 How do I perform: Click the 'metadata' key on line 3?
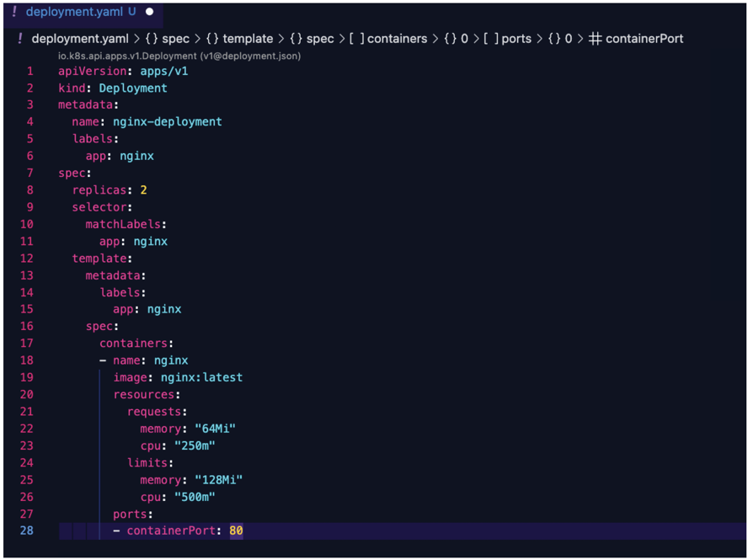(x=85, y=104)
